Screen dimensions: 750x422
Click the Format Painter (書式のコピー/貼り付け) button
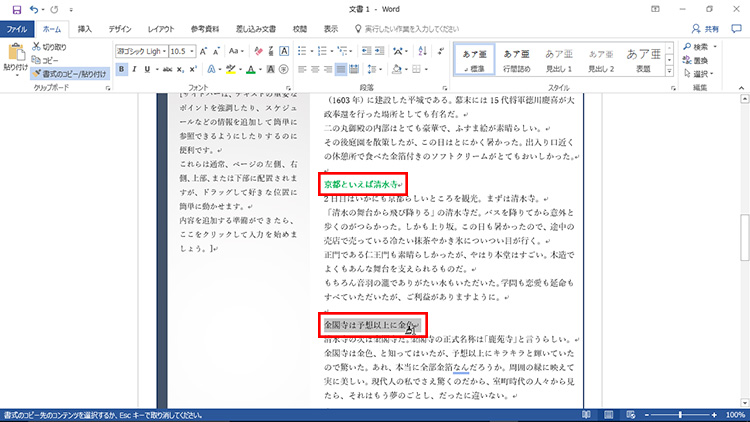pyautogui.click(x=70, y=73)
